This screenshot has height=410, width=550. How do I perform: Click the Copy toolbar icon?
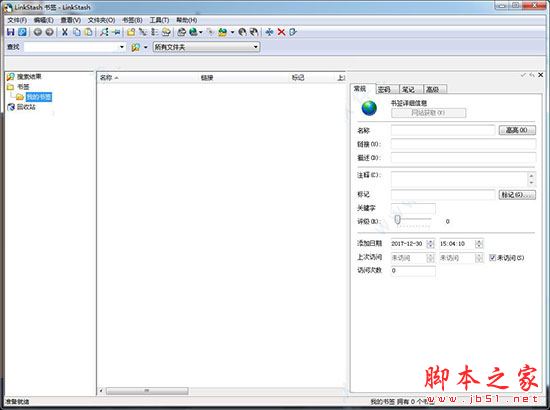click(x=76, y=32)
